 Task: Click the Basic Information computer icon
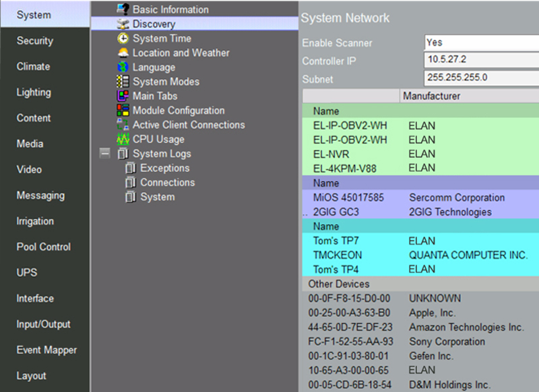pyautogui.click(x=123, y=9)
